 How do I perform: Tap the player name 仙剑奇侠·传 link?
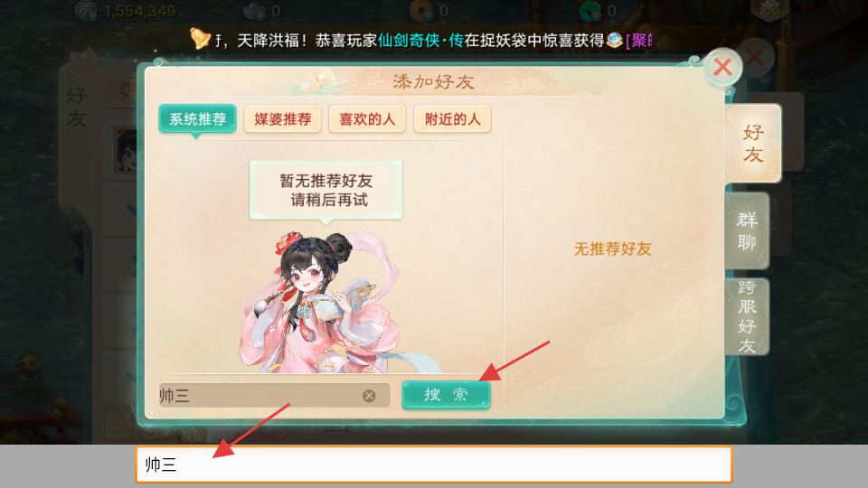click(420, 41)
